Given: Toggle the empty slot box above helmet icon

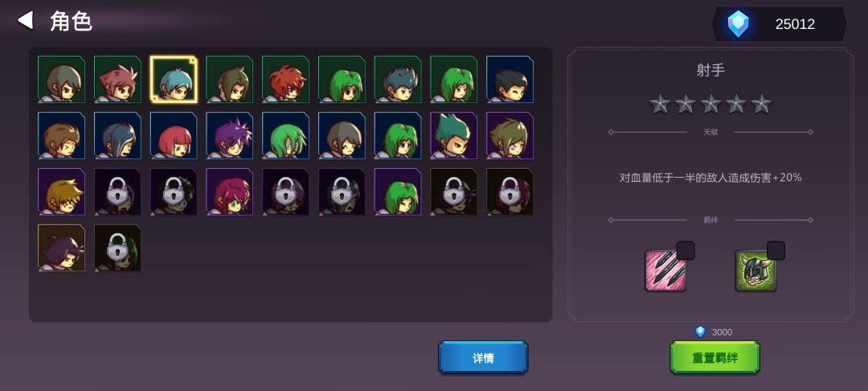Looking at the screenshot, I should pyautogui.click(x=776, y=250).
